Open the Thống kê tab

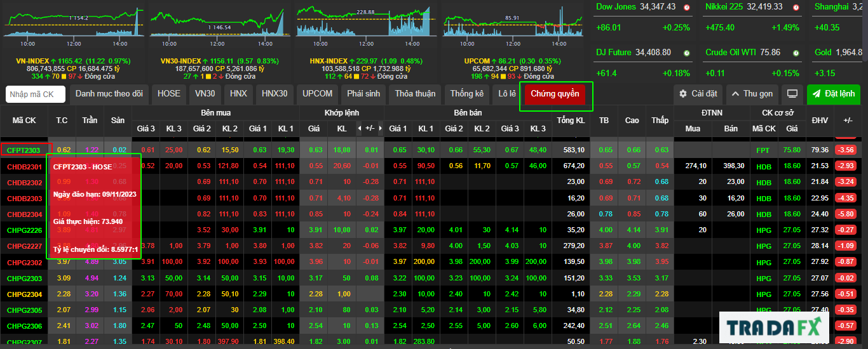(467, 94)
